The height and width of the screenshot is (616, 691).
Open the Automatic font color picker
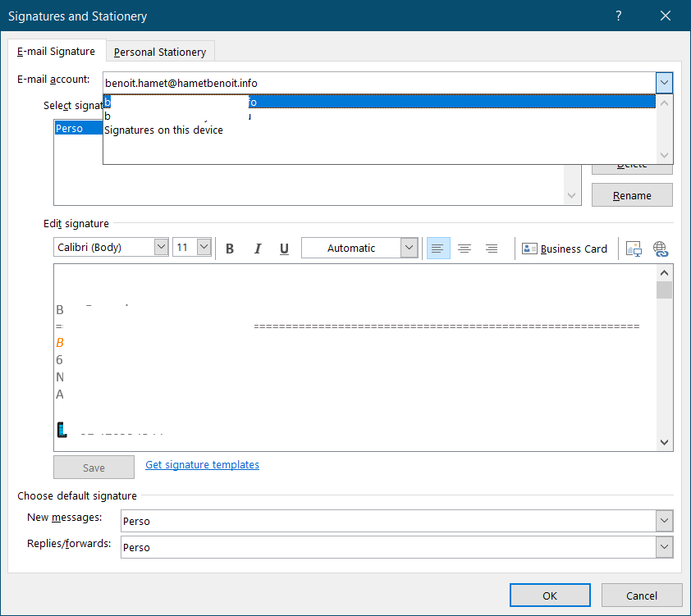point(409,248)
